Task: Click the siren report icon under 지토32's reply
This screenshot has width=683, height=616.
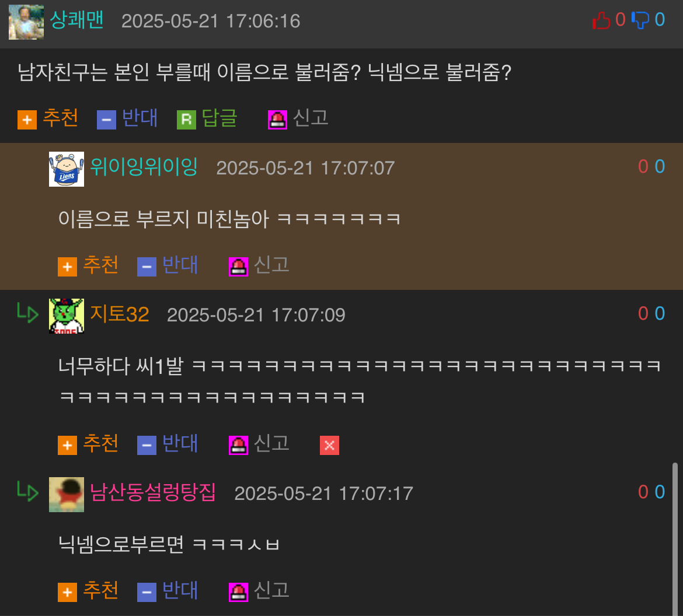Action: coord(238,445)
